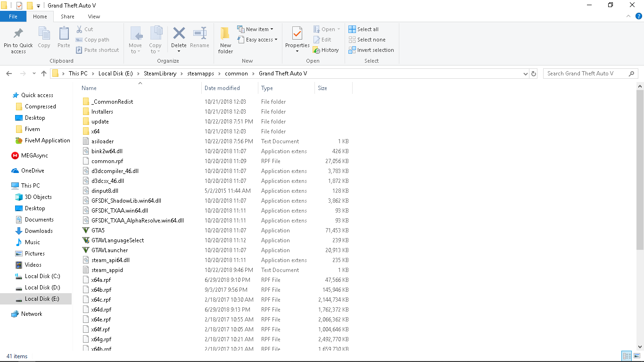This screenshot has width=644, height=362.
Task: Click the Up directory arrow
Action: (44, 74)
